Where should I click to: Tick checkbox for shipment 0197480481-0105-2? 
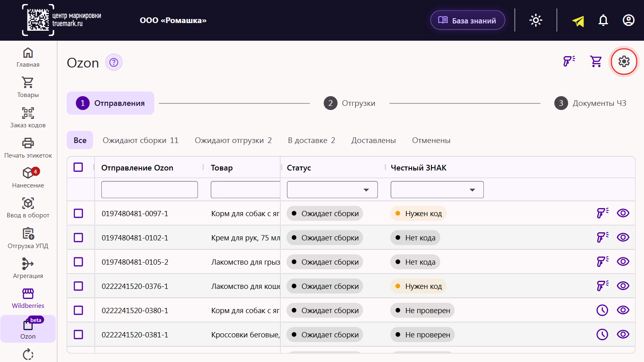78,262
